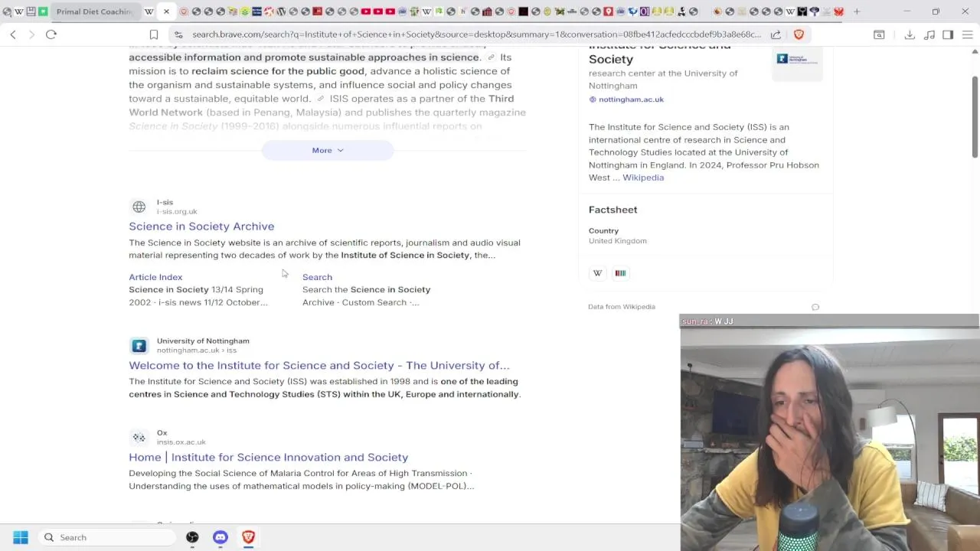Click the University of Nottingham result favicon
The height and width of the screenshot is (551, 980).
click(139, 345)
